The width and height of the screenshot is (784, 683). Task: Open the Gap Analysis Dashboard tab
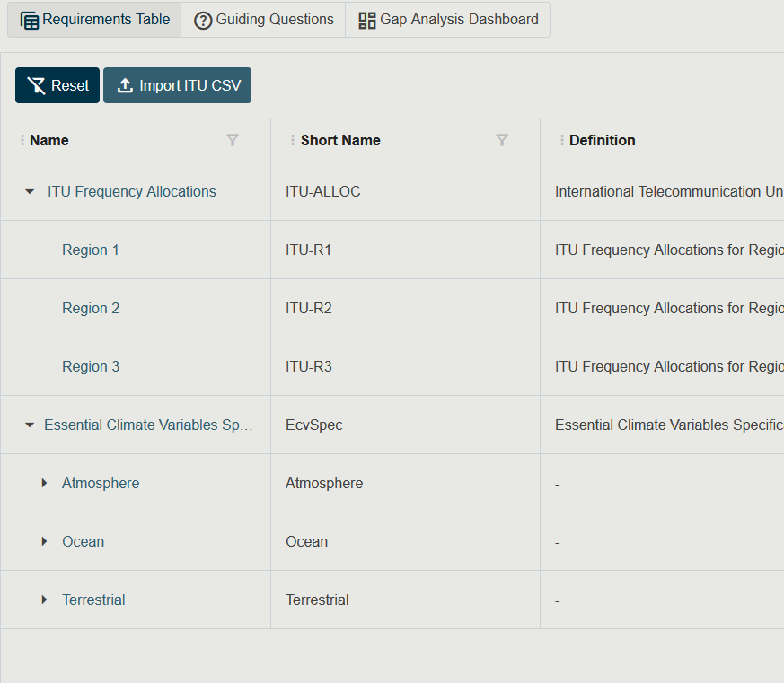(448, 20)
